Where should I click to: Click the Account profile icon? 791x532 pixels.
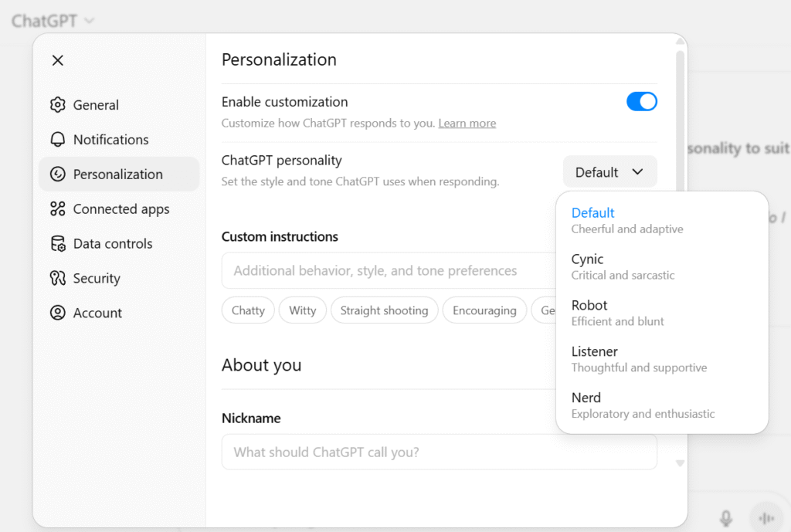[57, 313]
